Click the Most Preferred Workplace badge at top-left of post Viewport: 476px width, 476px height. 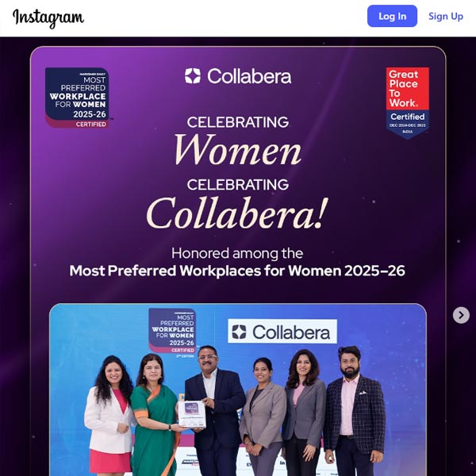pos(78,98)
